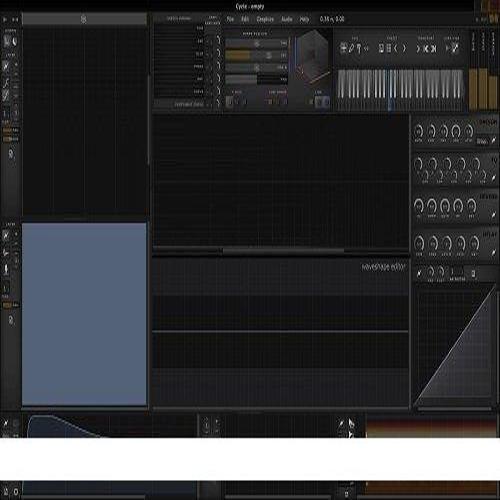Select the pencil tool in the top toolbar
Viewport: 500px width, 500px height.
point(351,49)
